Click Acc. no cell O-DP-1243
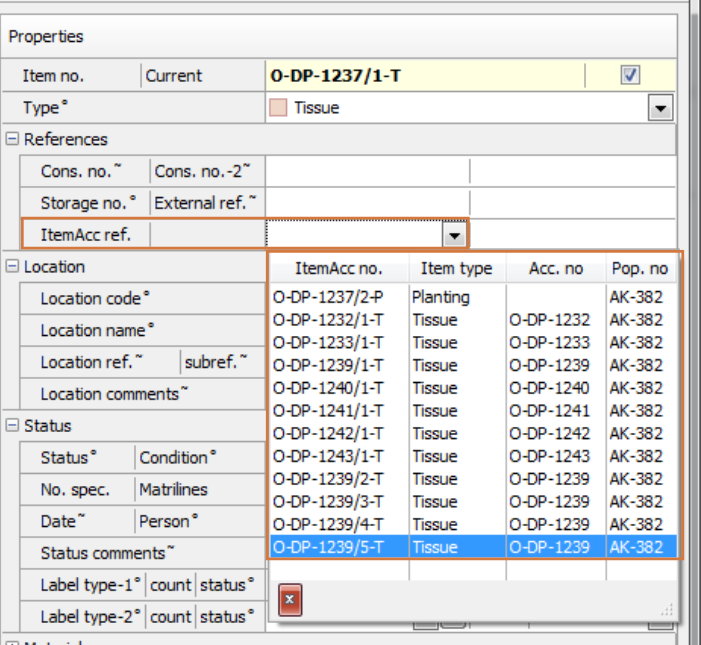701x645 pixels. pos(556,456)
